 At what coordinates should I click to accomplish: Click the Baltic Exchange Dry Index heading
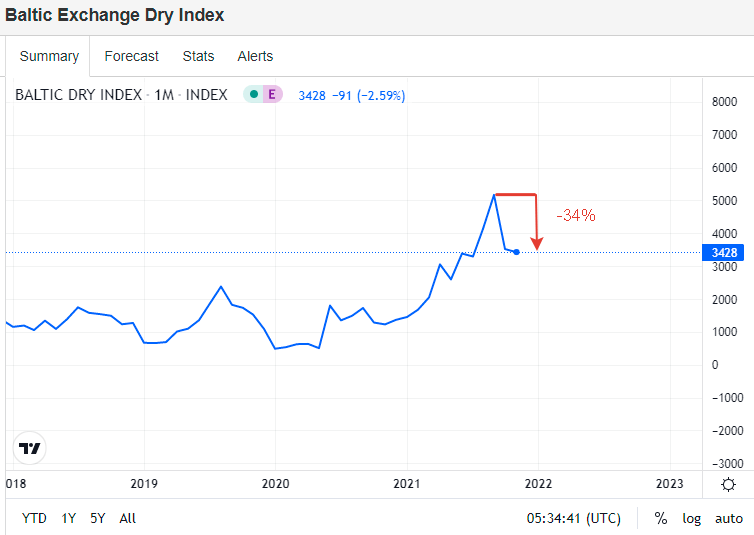114,15
